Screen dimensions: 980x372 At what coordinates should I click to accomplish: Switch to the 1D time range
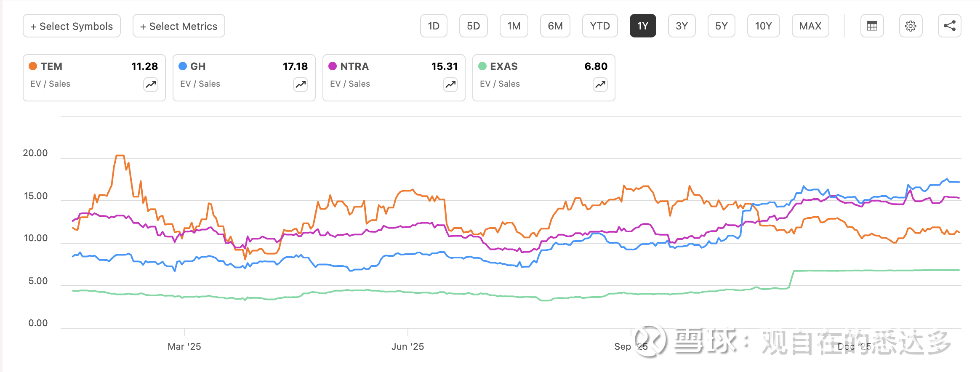tap(434, 26)
